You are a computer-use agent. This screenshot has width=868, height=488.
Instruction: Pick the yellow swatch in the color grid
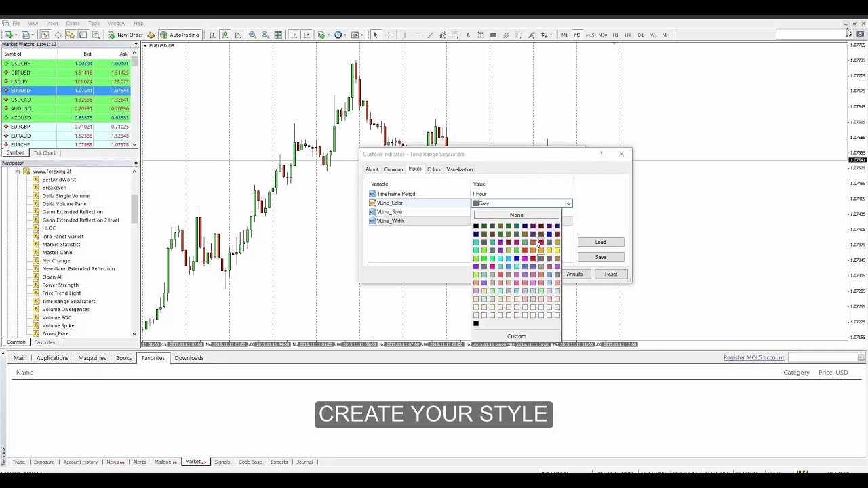coord(557,251)
